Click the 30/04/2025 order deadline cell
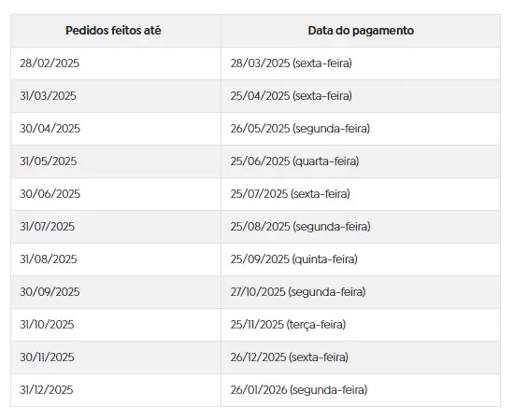The image size is (513, 420). 116,129
